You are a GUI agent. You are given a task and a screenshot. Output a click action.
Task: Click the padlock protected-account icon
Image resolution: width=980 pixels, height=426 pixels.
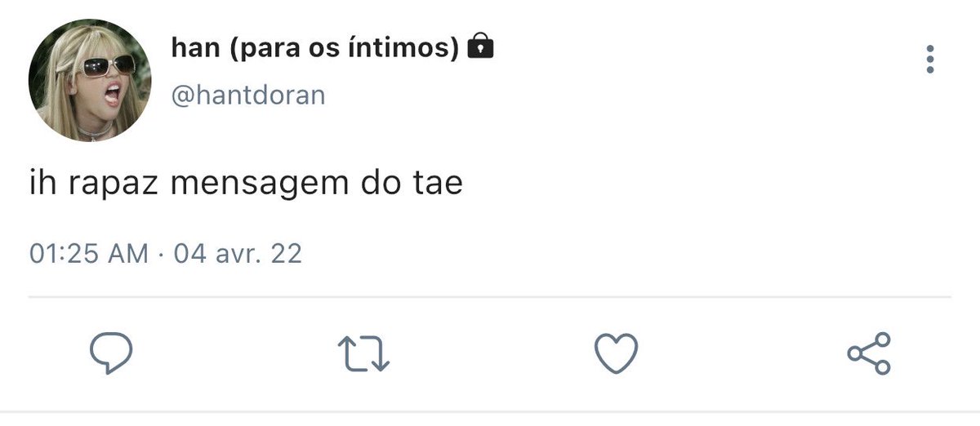(x=481, y=47)
